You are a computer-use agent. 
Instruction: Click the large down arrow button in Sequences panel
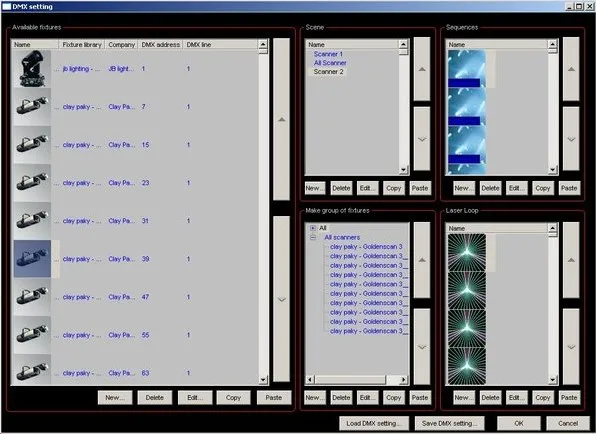point(571,139)
